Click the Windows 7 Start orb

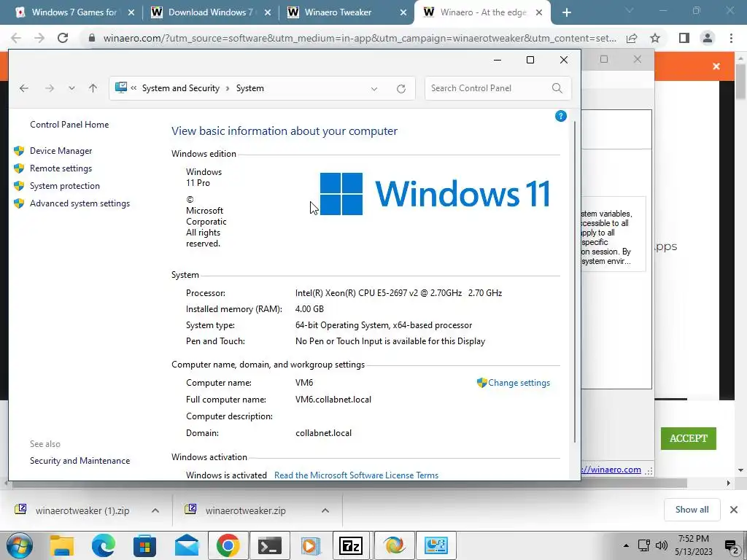pos(19,545)
